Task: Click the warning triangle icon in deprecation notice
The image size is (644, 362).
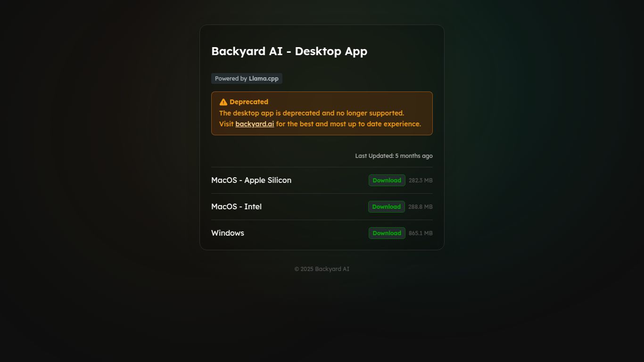Action: pyautogui.click(x=223, y=101)
